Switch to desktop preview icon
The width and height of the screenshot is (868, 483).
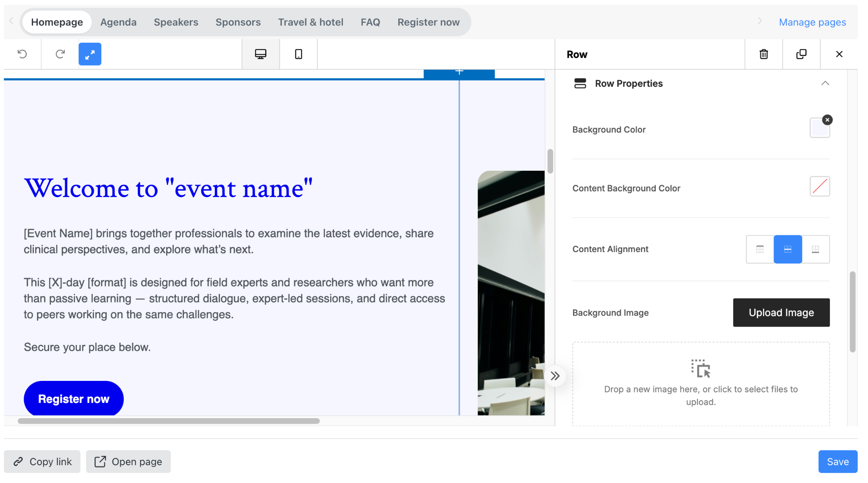coord(261,54)
